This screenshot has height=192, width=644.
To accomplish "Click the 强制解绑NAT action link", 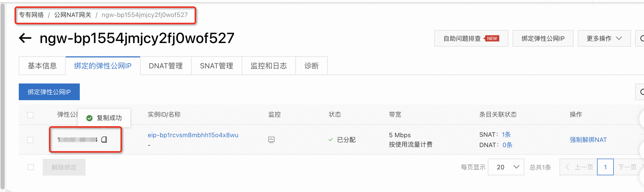I will click(x=588, y=140).
